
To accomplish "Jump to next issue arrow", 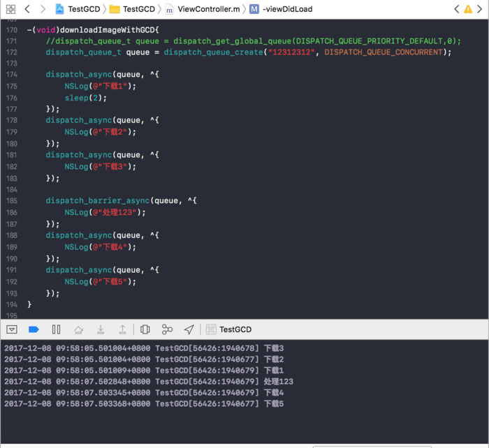I will (x=480, y=9).
